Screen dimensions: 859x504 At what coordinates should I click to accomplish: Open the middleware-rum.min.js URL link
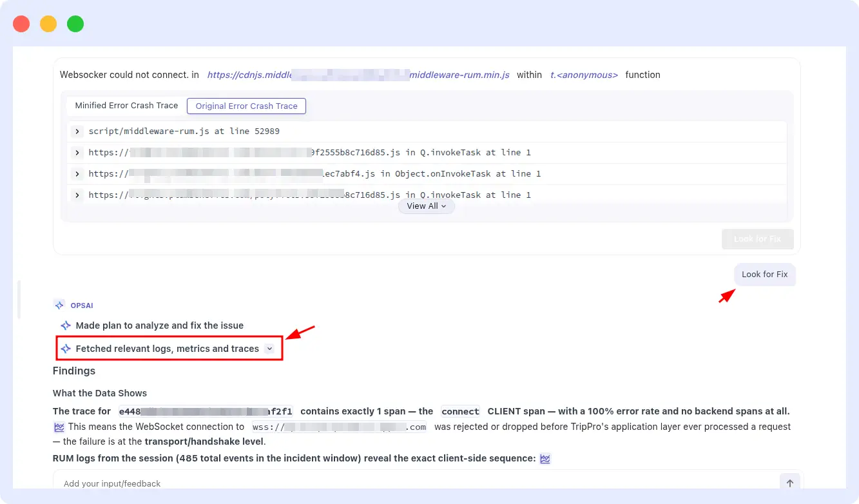[358, 75]
